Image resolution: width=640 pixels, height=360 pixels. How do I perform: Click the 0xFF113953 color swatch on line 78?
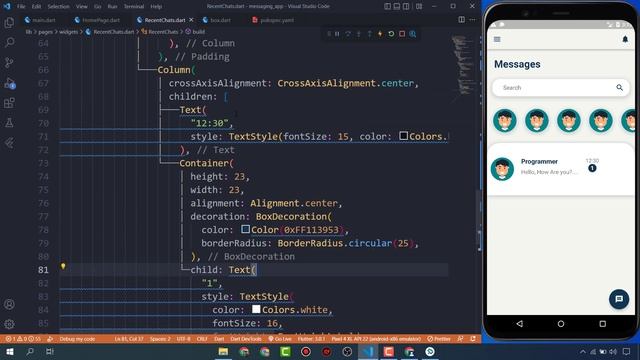point(245,229)
